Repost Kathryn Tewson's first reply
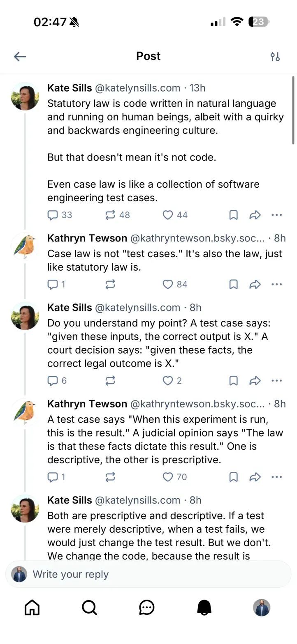Image resolution: width=297 pixels, height=644 pixels. [110, 284]
